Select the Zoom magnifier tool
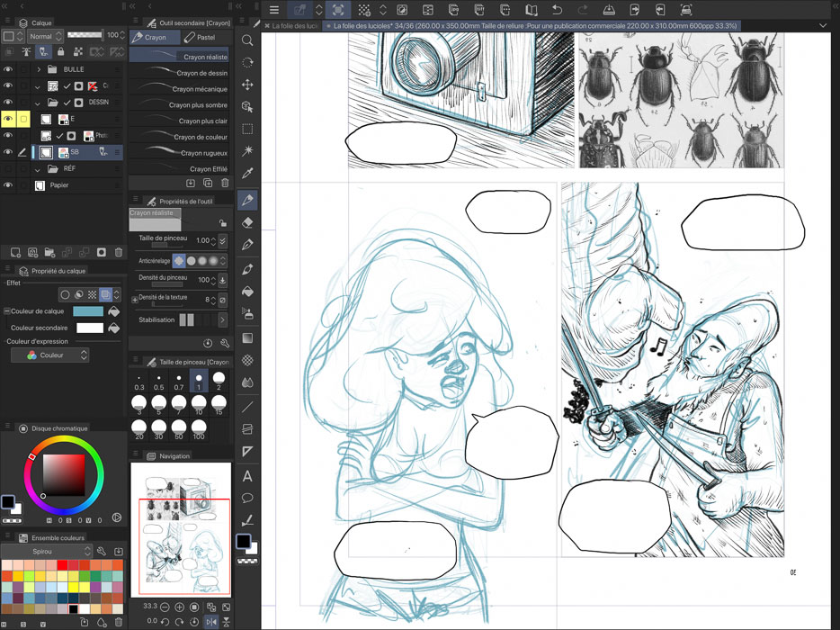 247,40
